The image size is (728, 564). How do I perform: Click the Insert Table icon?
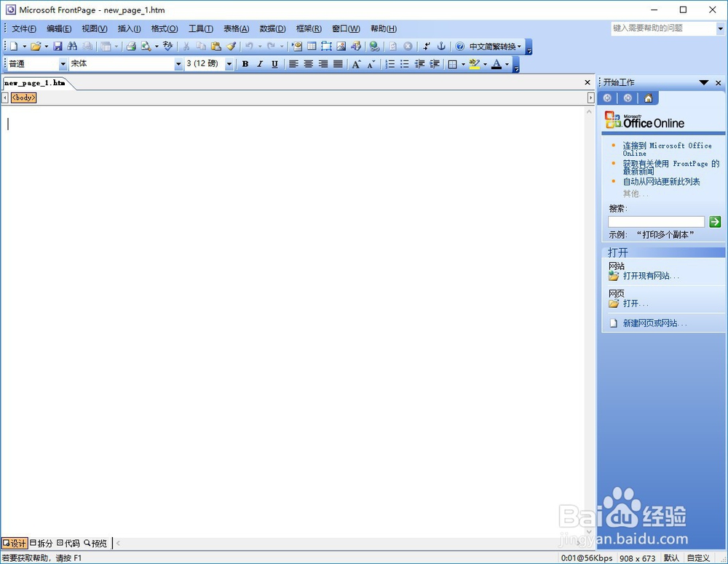point(312,46)
